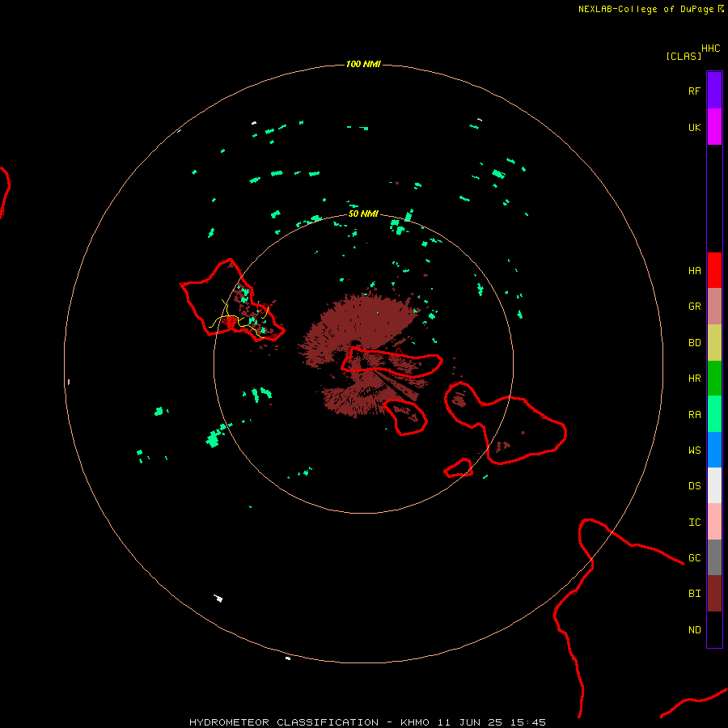Click the BD legend label
Viewport: 728px width, 728px height.
coord(694,343)
